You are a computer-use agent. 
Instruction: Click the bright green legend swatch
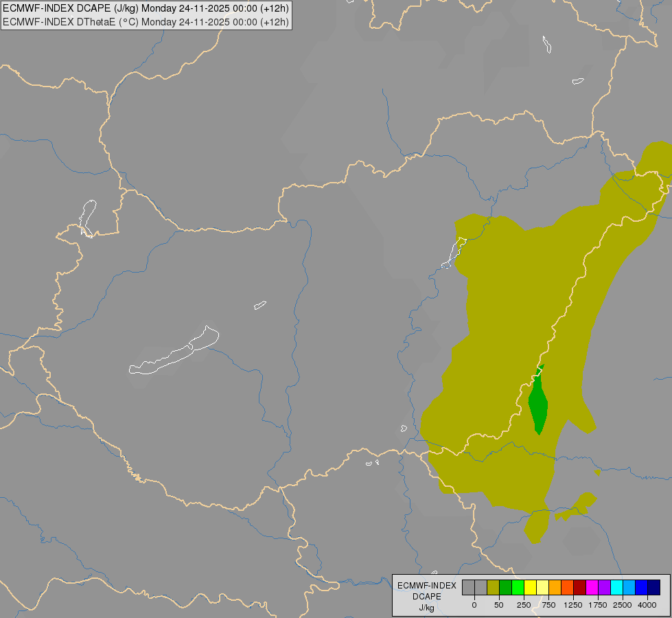[518, 588]
